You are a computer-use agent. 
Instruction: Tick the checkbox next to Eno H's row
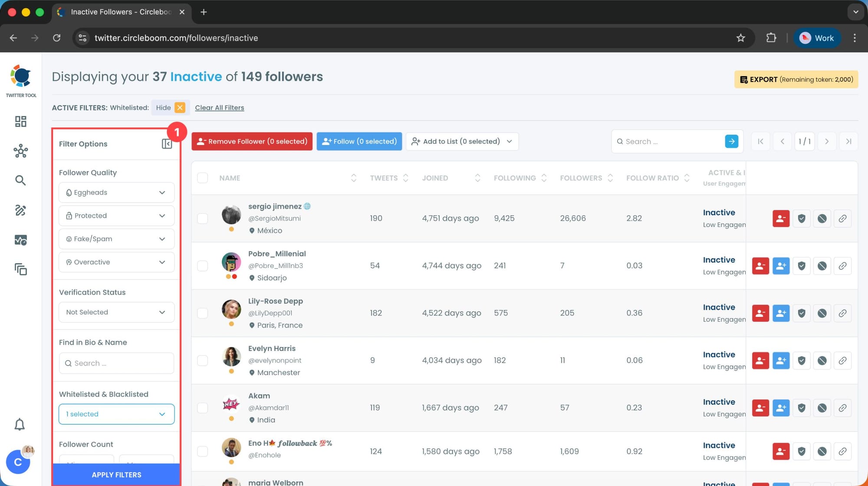click(x=202, y=451)
